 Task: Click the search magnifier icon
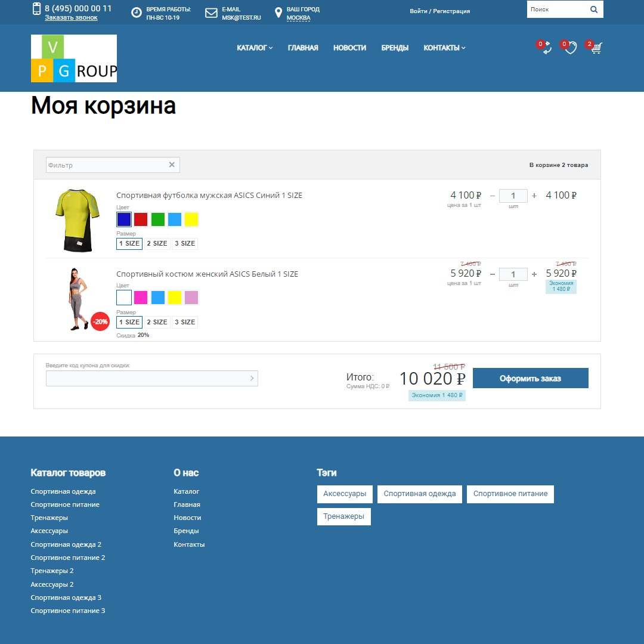click(593, 10)
